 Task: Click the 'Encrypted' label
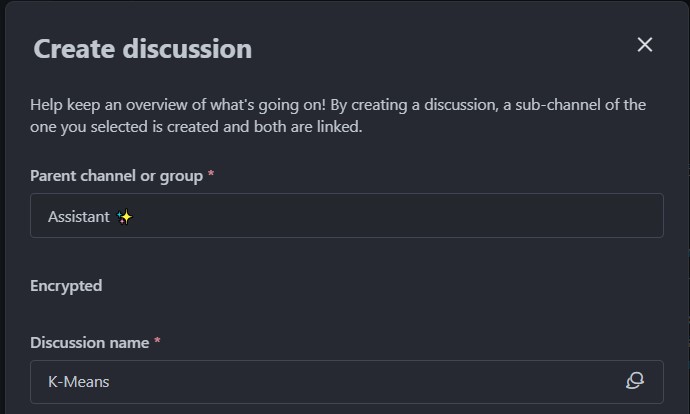66,286
